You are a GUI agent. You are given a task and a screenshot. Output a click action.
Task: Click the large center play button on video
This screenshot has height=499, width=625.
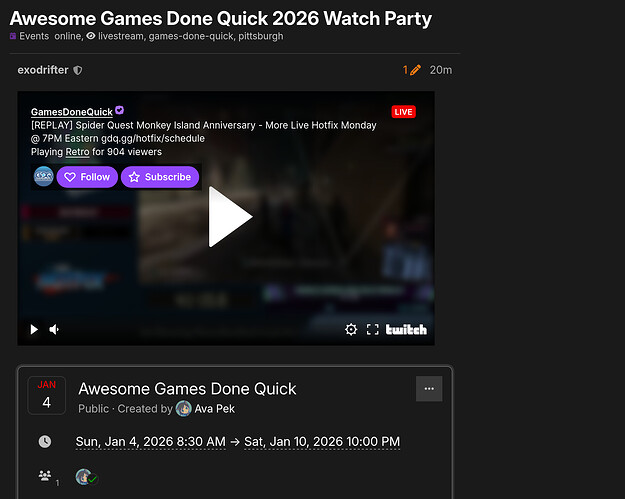[x=230, y=217]
